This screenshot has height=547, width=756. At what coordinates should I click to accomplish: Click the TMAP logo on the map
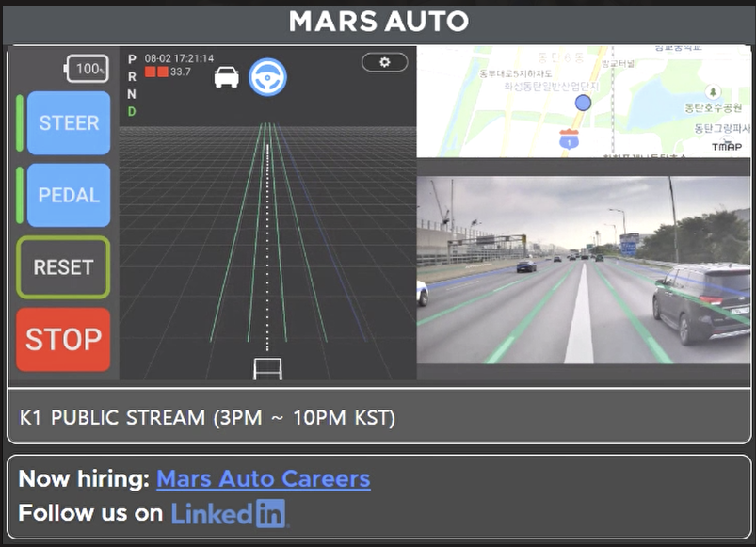726,147
